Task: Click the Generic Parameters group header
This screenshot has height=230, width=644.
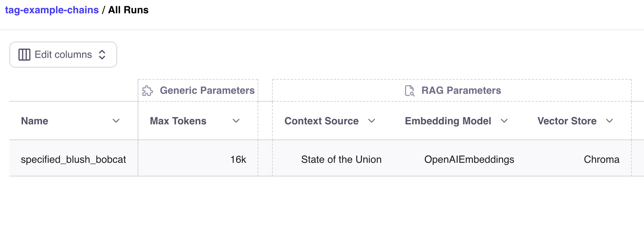Action: (x=207, y=91)
